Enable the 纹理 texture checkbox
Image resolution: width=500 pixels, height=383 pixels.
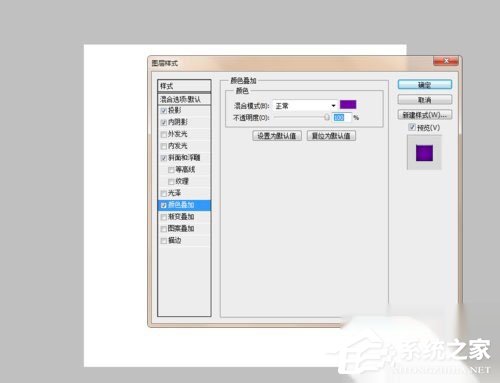[x=171, y=182]
